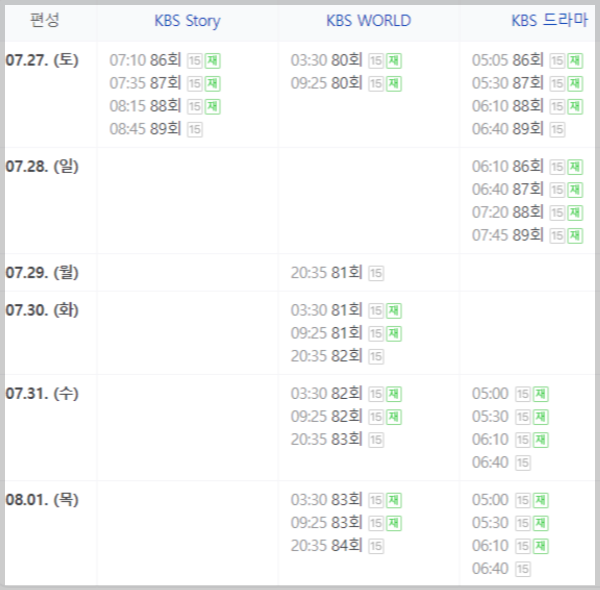This screenshot has width=600, height=590.
Task: Click 15 rating badge beside 06:40 on 08.01
Action: tap(523, 569)
